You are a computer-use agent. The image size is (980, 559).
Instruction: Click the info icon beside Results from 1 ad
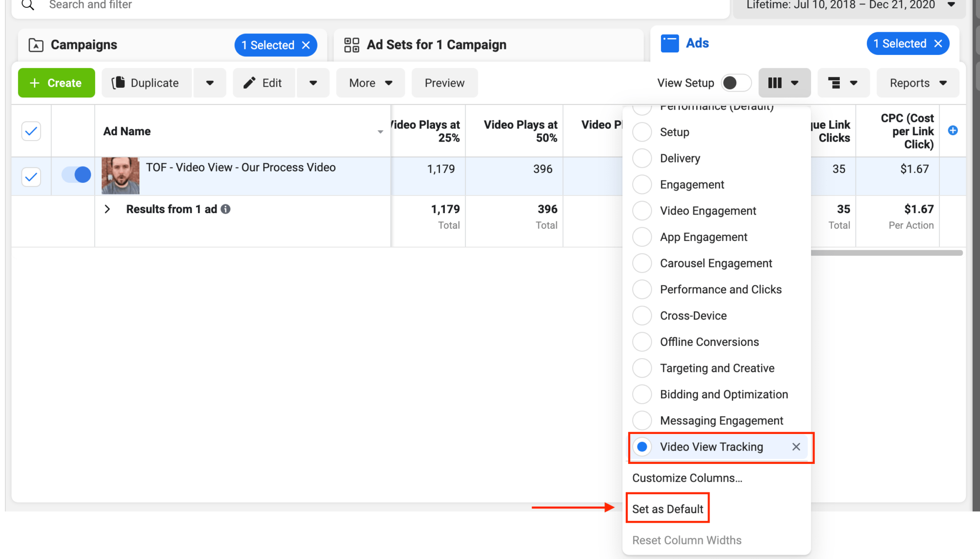tap(225, 209)
